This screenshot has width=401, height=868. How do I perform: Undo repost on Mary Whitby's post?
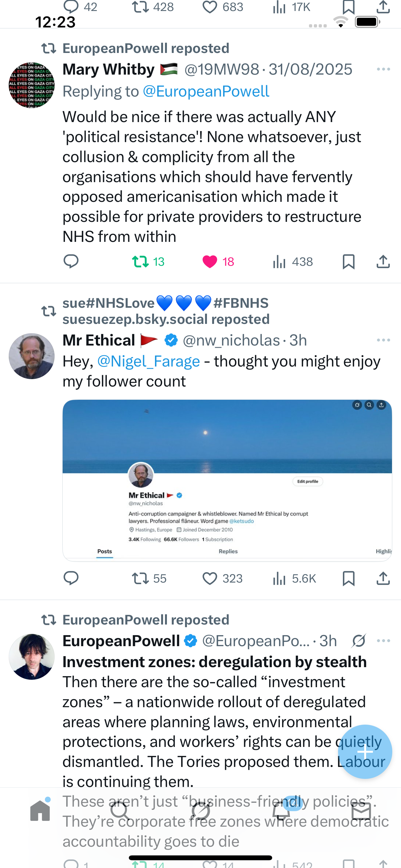click(x=140, y=262)
